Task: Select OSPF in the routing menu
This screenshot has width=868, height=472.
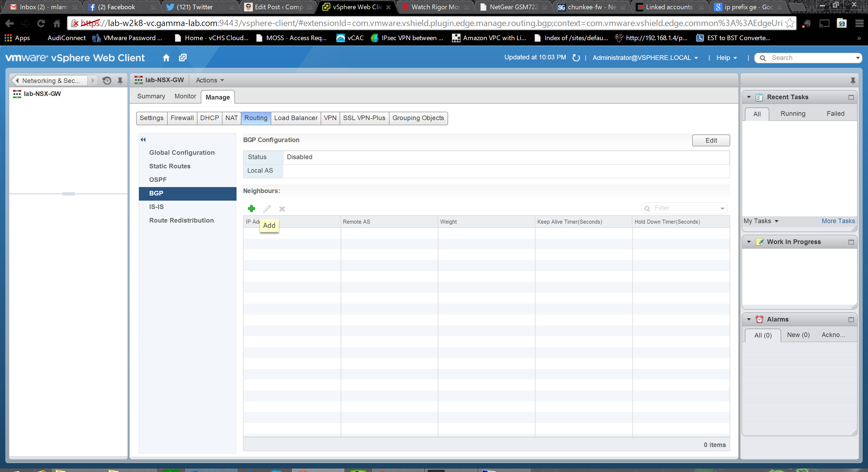Action: tap(158, 180)
